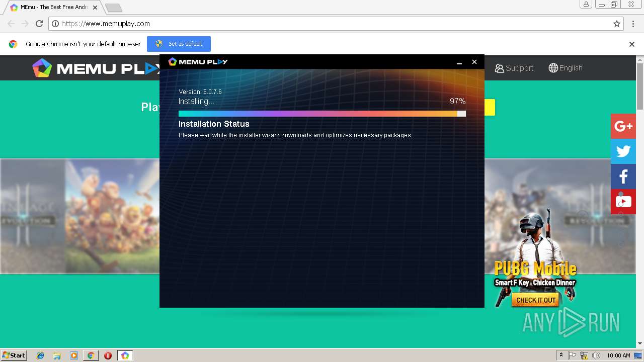Click the volume speaker tray icon

point(596,355)
